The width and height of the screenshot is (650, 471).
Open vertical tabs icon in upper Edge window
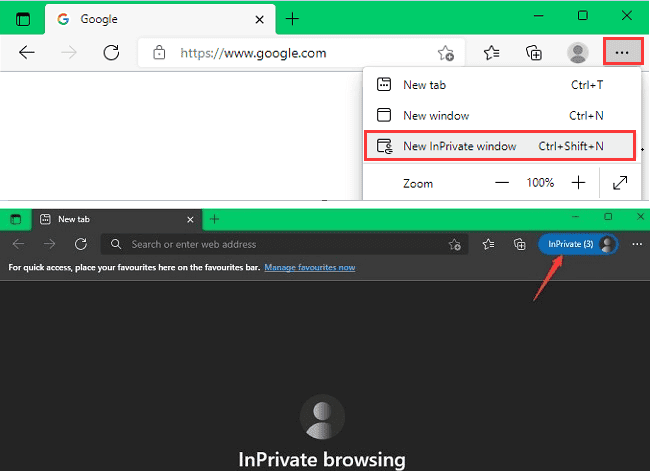(x=23, y=19)
